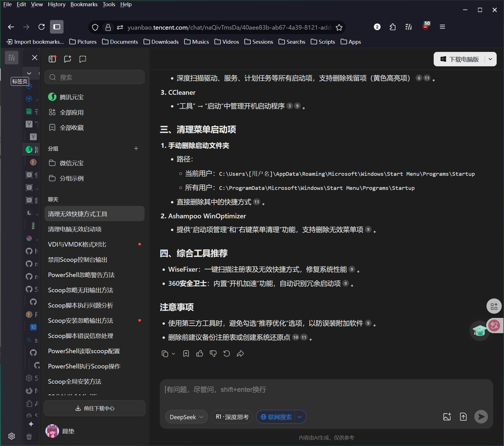Copy the response with the copy icon
Image resolution: width=504 pixels, height=446 pixels.
tap(165, 354)
